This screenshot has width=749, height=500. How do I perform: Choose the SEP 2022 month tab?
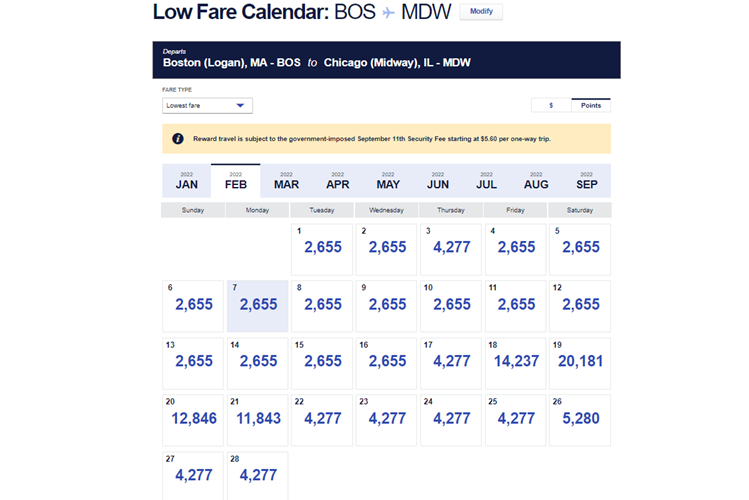point(587,181)
